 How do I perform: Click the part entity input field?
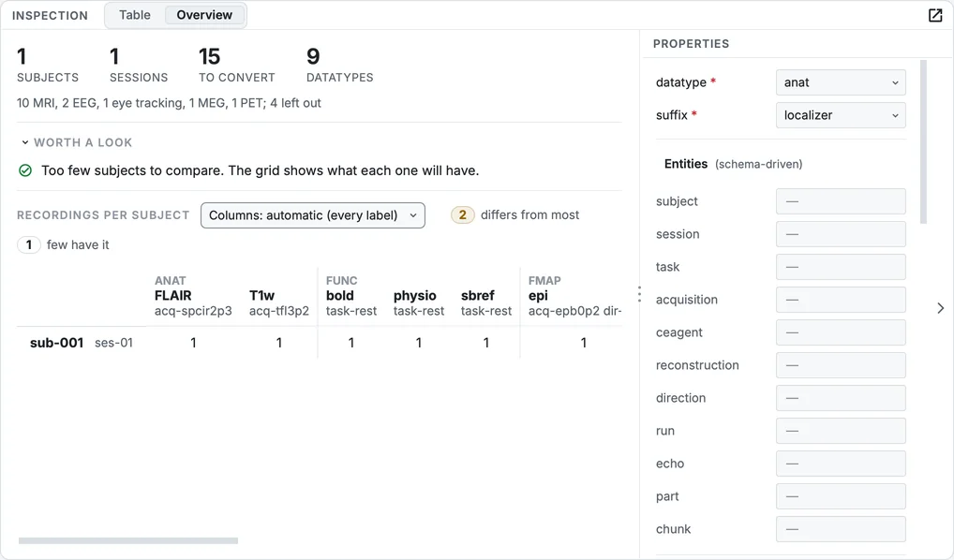tap(841, 496)
